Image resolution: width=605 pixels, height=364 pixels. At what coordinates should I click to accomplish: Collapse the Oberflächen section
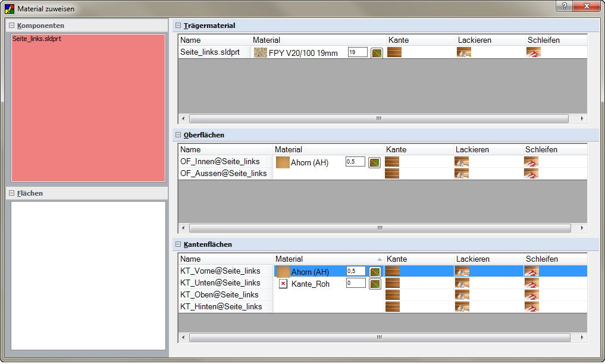click(x=178, y=135)
